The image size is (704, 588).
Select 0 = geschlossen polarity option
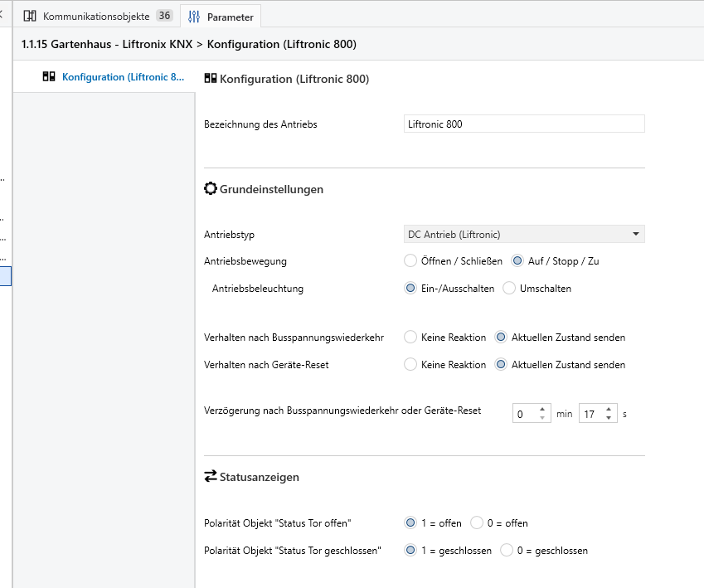coord(507,551)
